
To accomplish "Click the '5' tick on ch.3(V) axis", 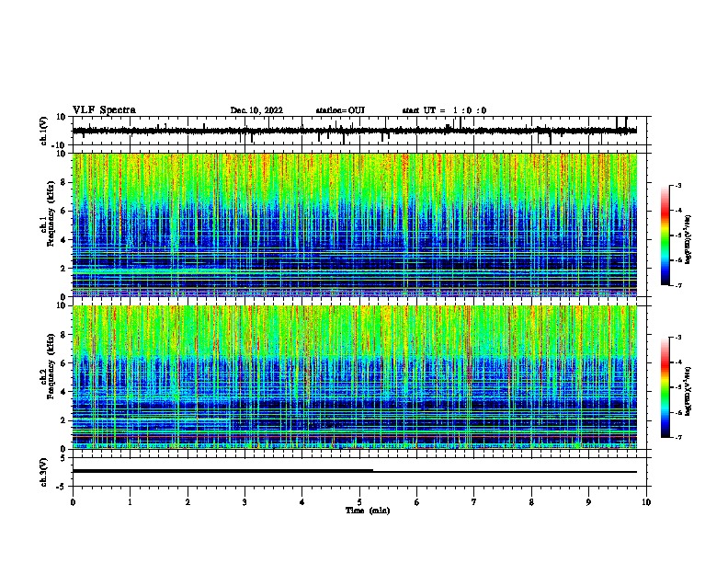I will pos(63,458).
